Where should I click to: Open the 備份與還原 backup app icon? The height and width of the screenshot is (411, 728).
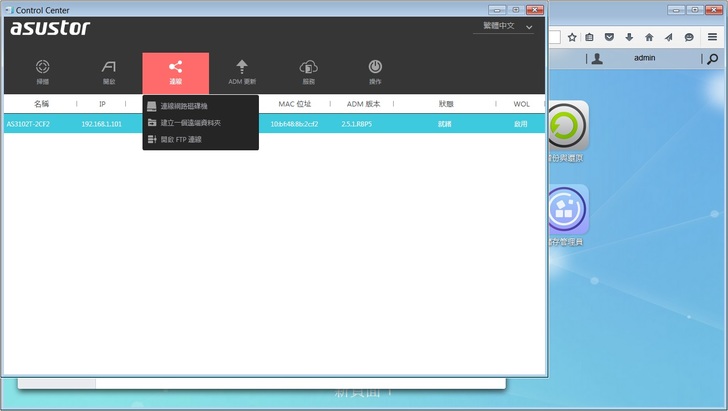566,125
